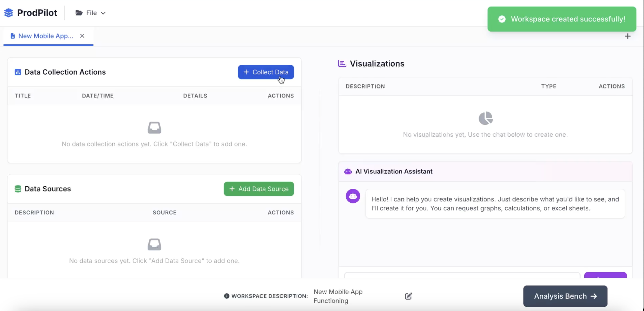This screenshot has width=644, height=311.
Task: Click the File menu chevron arrow
Action: (103, 13)
